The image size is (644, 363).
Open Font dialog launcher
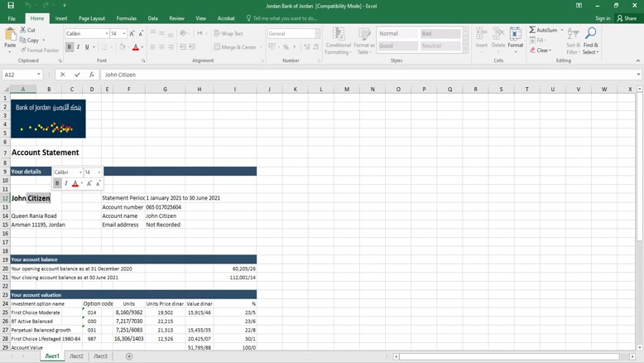[x=143, y=60]
